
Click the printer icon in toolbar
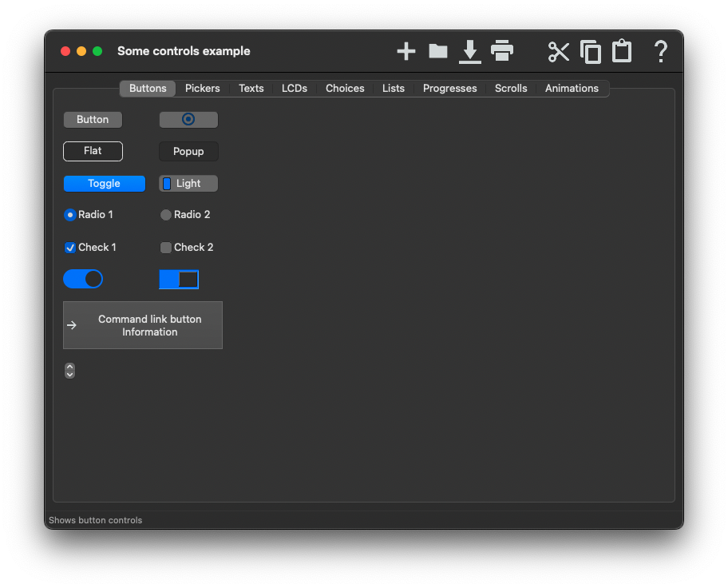pos(502,51)
